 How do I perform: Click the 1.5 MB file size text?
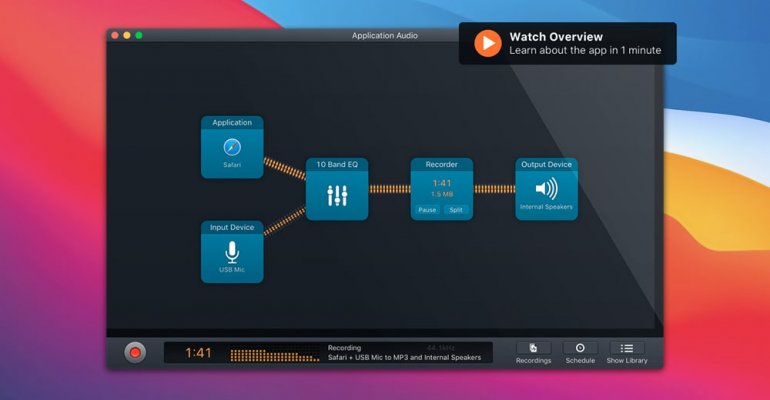point(441,194)
